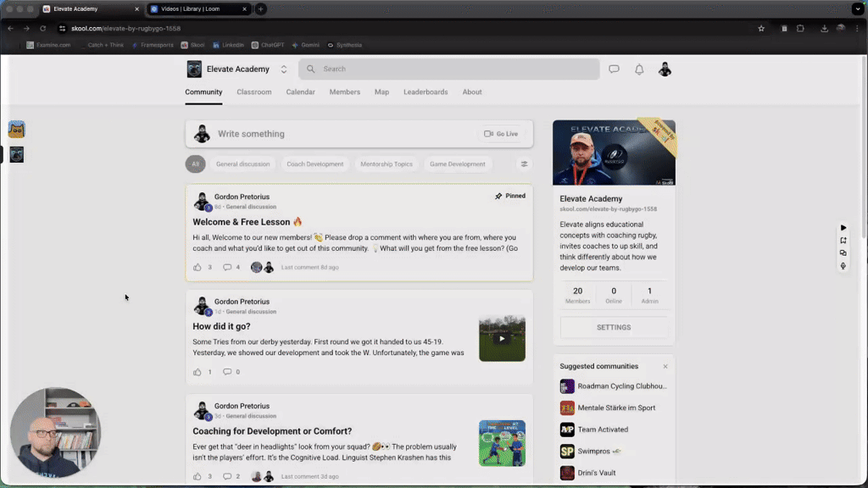
Task: Filter posts by General discussion
Action: [243, 164]
